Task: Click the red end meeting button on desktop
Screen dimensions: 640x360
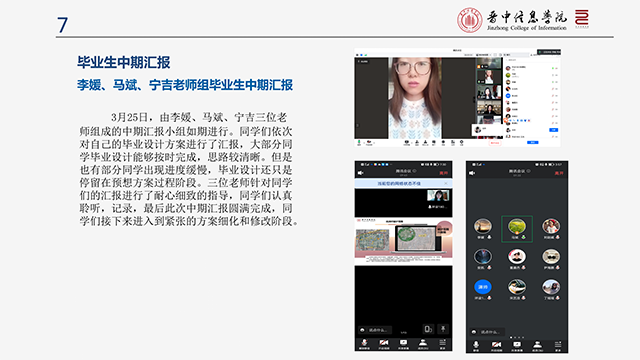Action: click(495, 143)
